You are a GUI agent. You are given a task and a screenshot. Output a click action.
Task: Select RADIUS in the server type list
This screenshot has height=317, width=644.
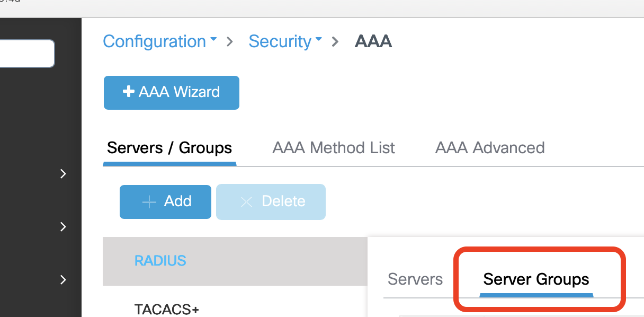(x=160, y=261)
